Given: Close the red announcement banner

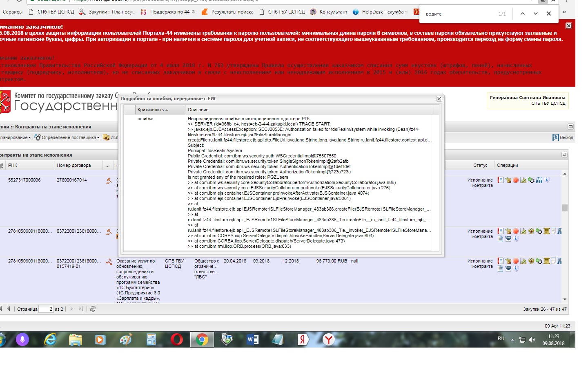Looking at the screenshot, I should pos(568,26).
